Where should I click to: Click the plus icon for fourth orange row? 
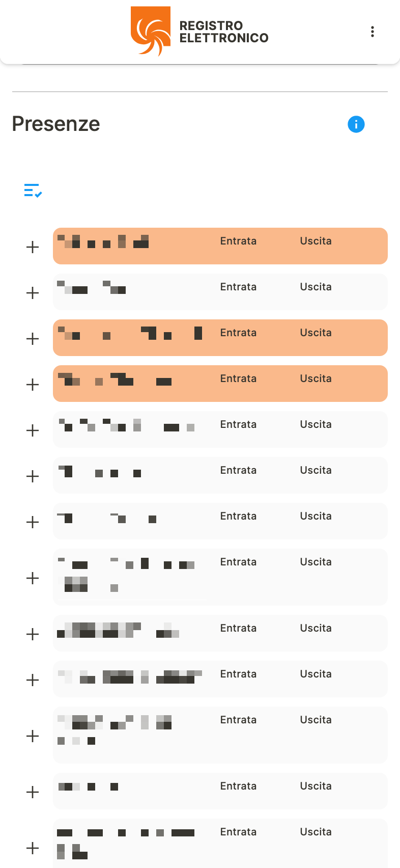pyautogui.click(x=33, y=385)
